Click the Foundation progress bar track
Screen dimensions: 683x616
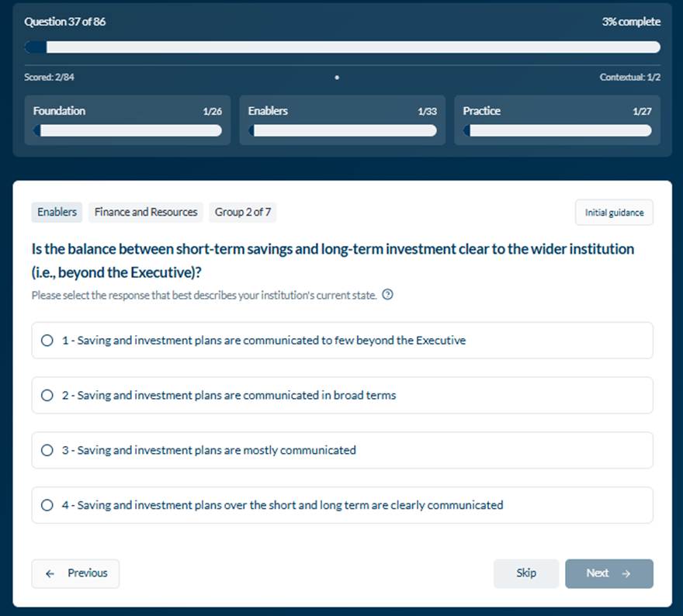point(127,130)
